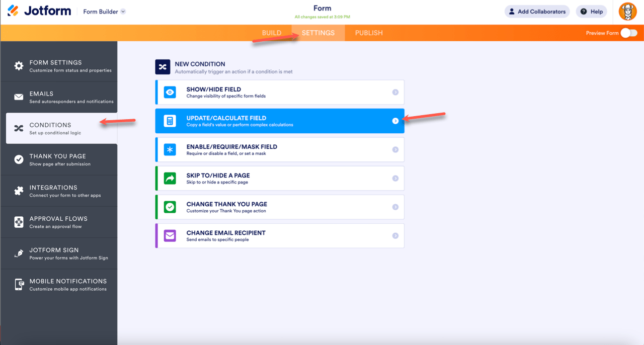Click the Show/Hide Field eye icon

click(170, 92)
